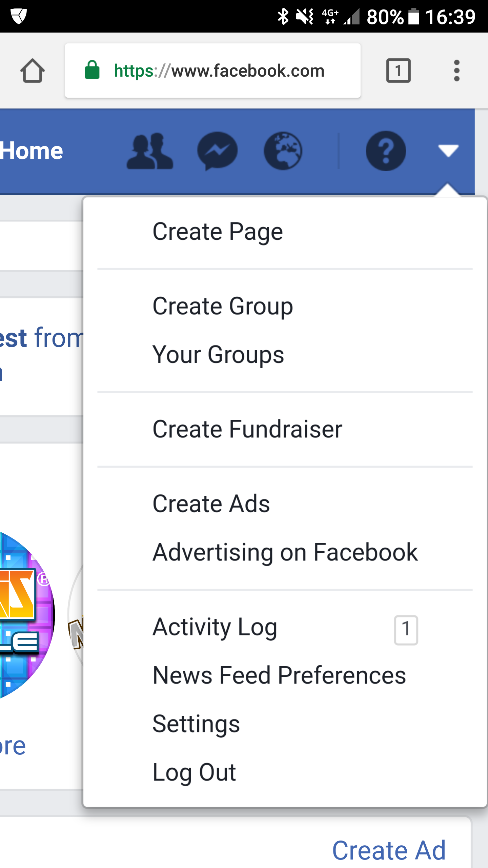The image size is (488, 868).
Task: Open Advertising on Facebook
Action: [285, 552]
